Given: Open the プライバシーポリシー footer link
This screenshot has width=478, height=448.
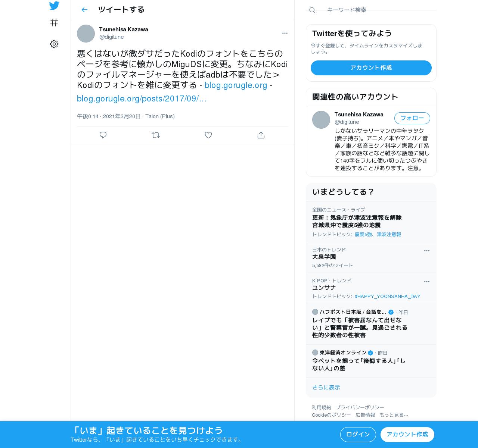Looking at the screenshot, I should (x=360, y=407).
